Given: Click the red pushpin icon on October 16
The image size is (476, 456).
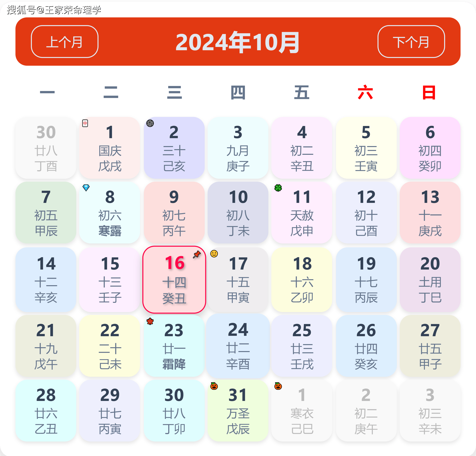Looking at the screenshot, I should click(197, 254).
